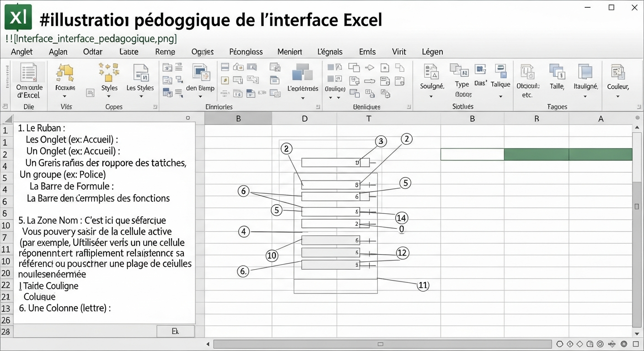Open the "Reme" ribbon tab
The image size is (644, 351).
pos(165,52)
